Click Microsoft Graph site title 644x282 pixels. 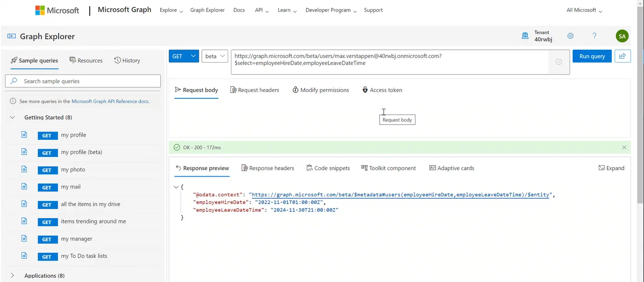click(x=125, y=10)
